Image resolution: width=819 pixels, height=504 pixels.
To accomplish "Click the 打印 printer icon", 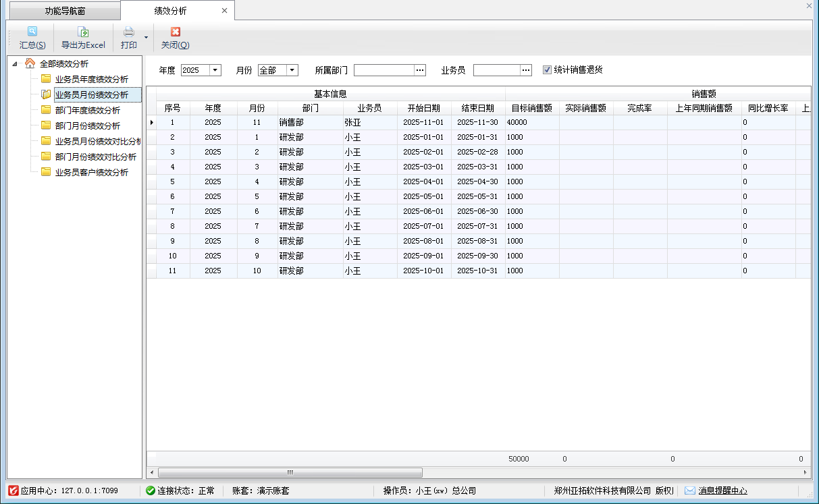I will (x=128, y=32).
